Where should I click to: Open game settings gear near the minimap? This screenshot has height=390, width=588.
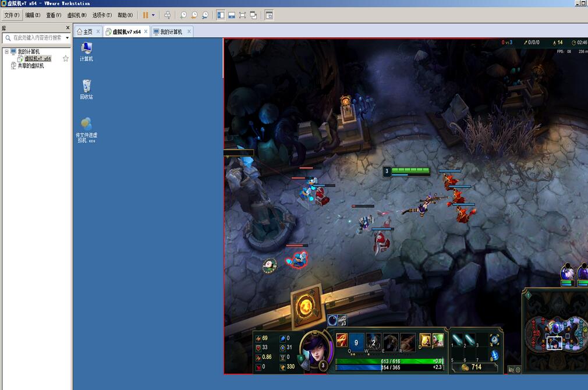(518, 370)
